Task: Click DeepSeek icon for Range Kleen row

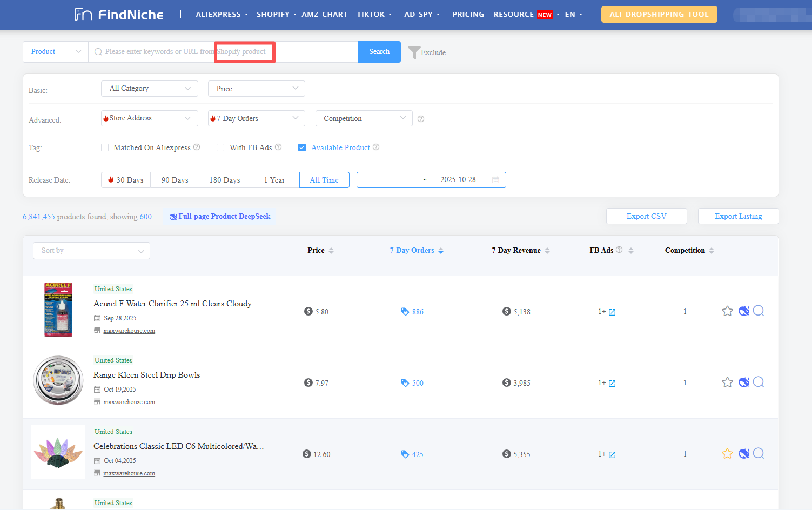Action: (744, 382)
